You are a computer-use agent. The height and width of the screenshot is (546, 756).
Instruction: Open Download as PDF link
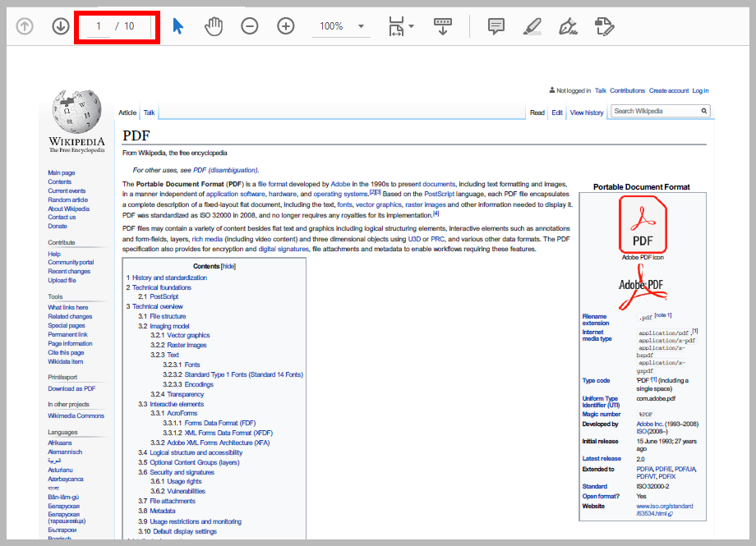(71, 388)
